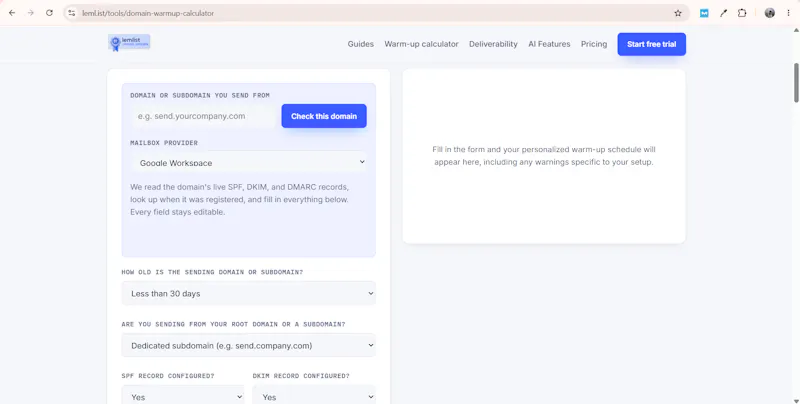The width and height of the screenshot is (800, 404).
Task: Open Chrome's three-dot menu
Action: (788, 13)
